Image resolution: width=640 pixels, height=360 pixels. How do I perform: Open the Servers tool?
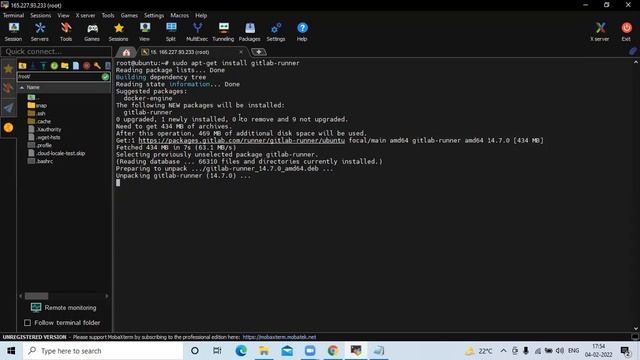pyautogui.click(x=40, y=32)
